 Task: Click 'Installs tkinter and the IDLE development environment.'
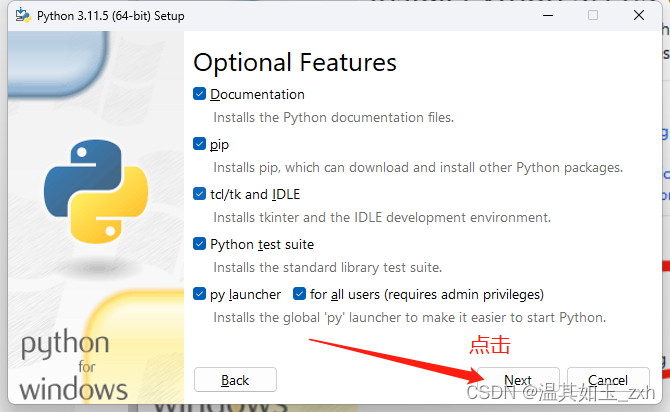point(382,217)
